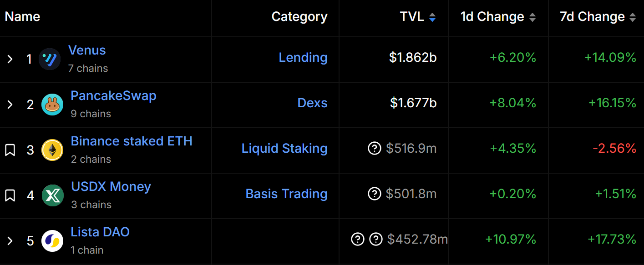The image size is (644, 265).
Task: Click the question mark next to $501.8m
Action: click(x=374, y=194)
